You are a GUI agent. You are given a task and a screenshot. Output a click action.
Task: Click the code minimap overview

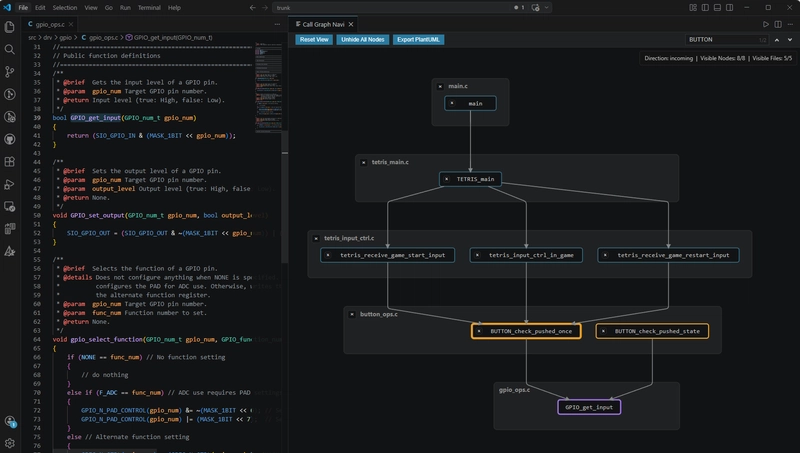coord(268,86)
